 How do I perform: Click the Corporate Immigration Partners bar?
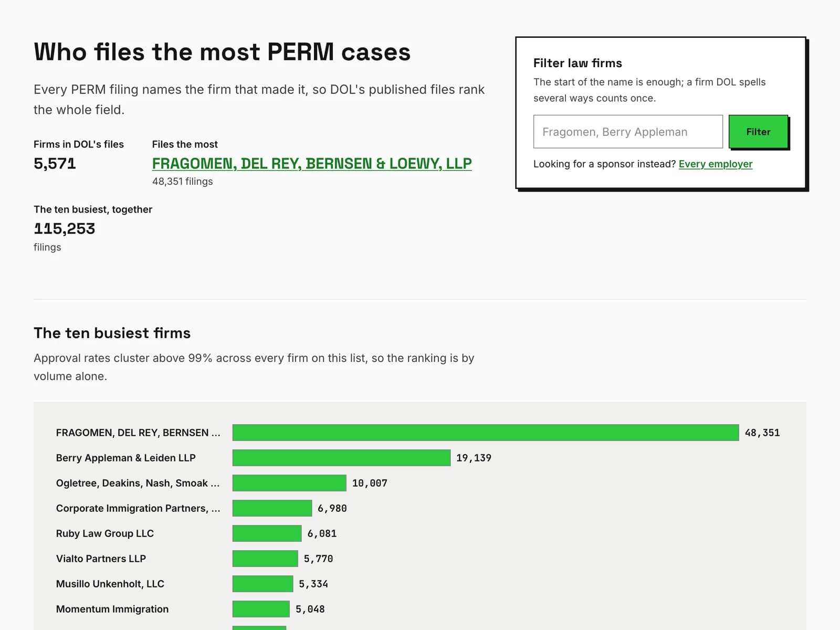(272, 508)
